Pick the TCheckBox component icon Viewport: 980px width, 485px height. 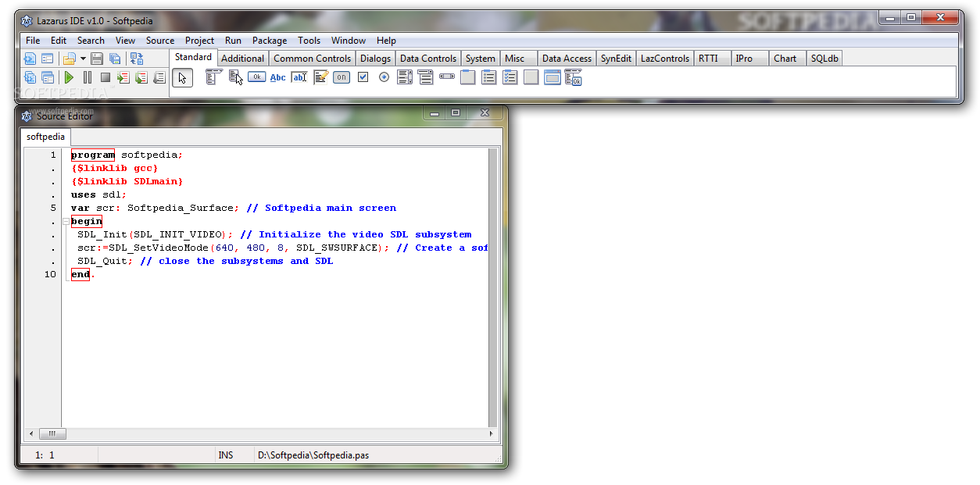tap(363, 77)
